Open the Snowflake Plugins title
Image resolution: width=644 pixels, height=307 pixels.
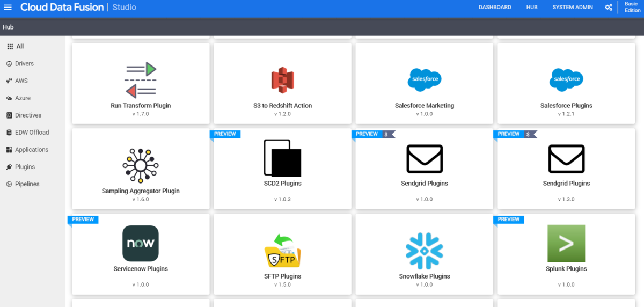coord(425,276)
